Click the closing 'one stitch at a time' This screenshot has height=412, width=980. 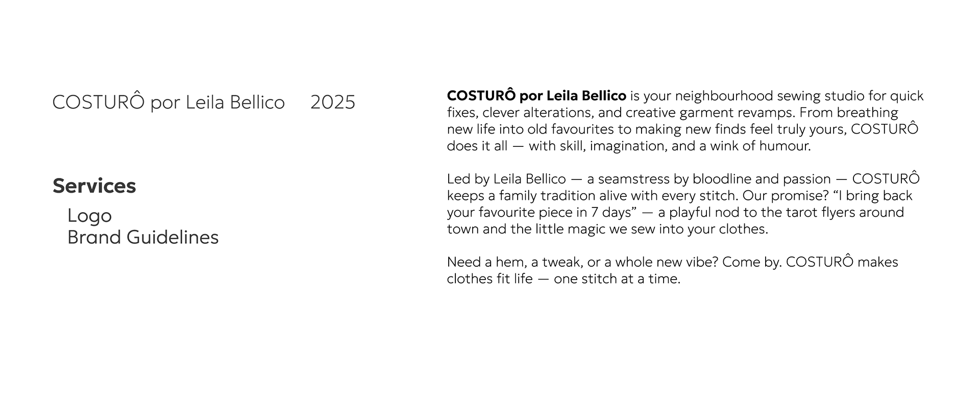(x=617, y=279)
